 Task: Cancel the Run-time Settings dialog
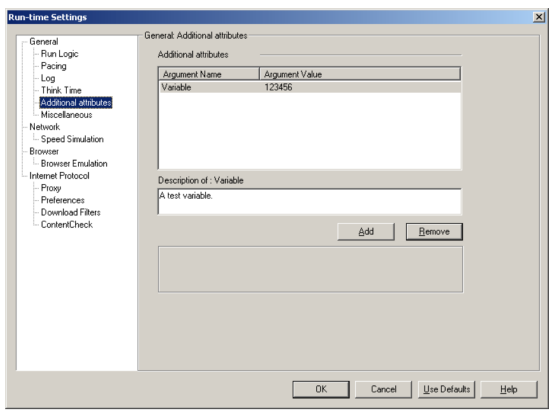pos(383,389)
